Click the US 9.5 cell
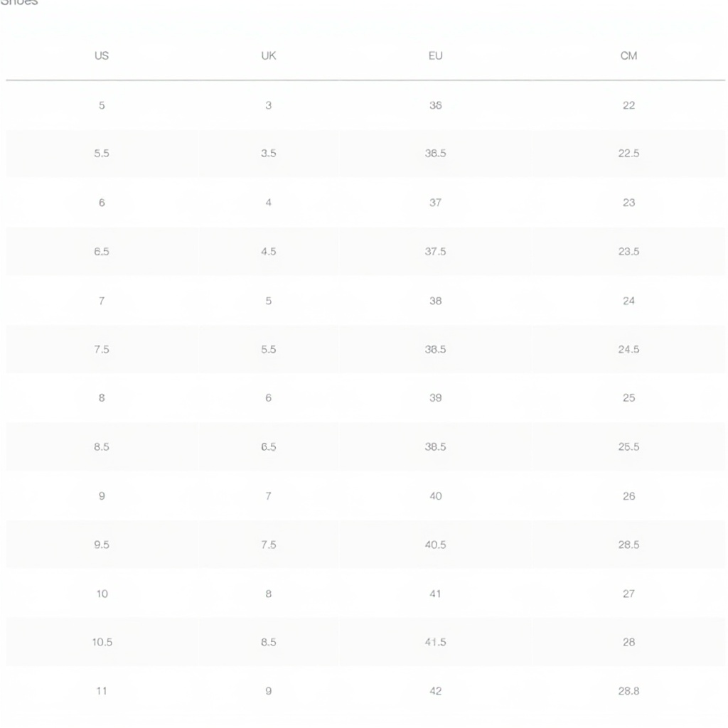The image size is (728, 728). (102, 545)
